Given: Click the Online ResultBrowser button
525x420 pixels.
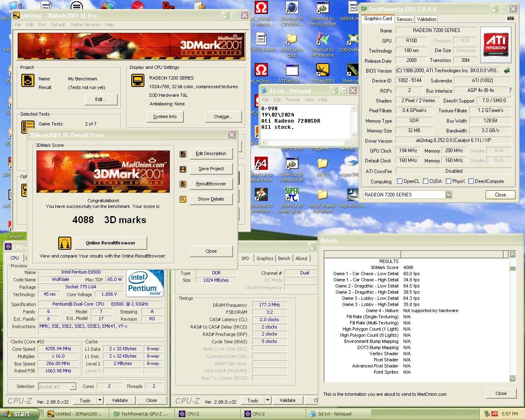Looking at the screenshot, I should click(111, 243).
